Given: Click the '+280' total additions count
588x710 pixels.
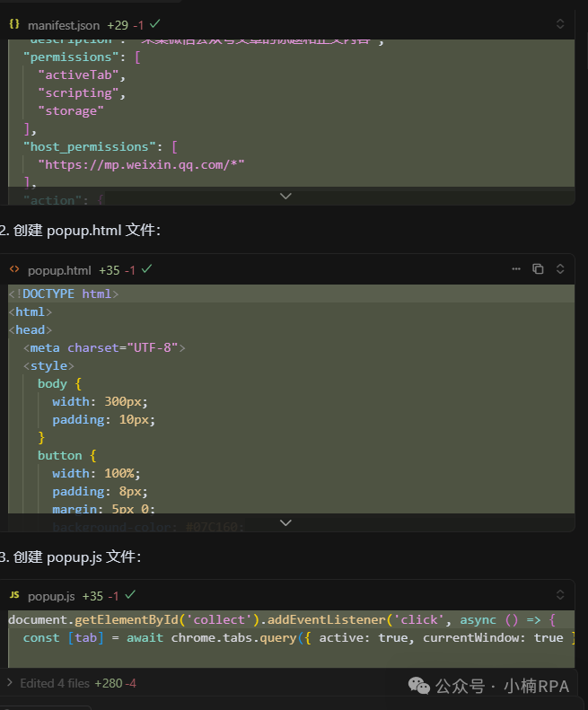Looking at the screenshot, I should tap(109, 683).
